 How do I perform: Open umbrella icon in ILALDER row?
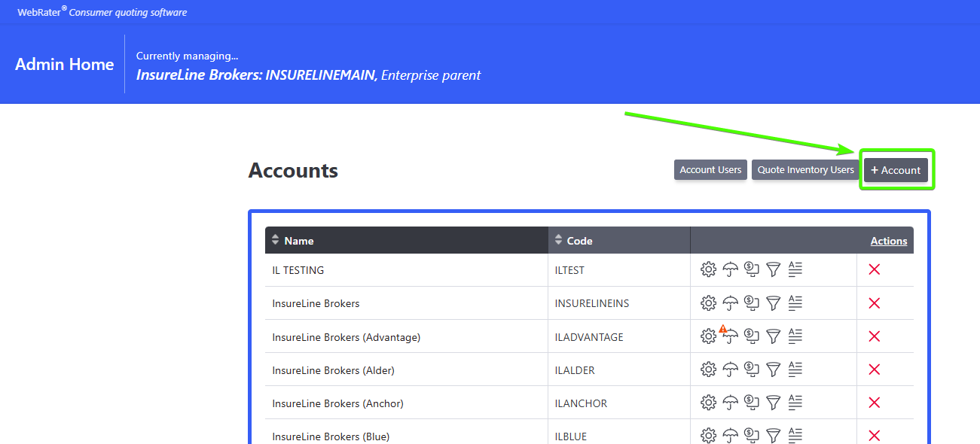click(730, 369)
